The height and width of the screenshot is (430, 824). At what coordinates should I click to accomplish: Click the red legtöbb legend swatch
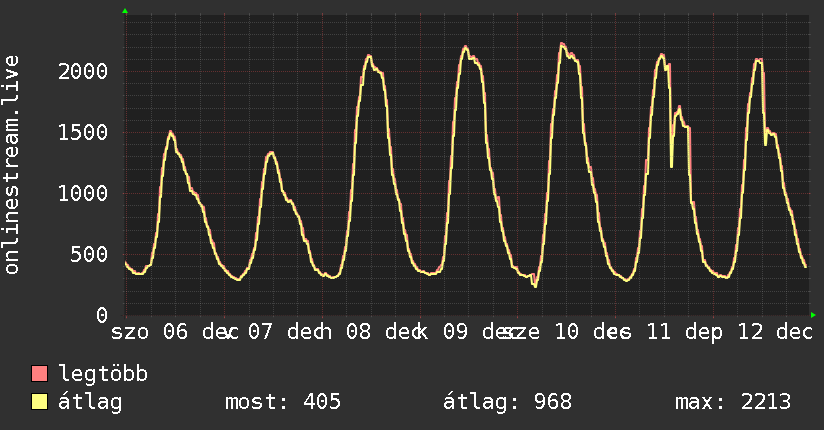(40, 375)
